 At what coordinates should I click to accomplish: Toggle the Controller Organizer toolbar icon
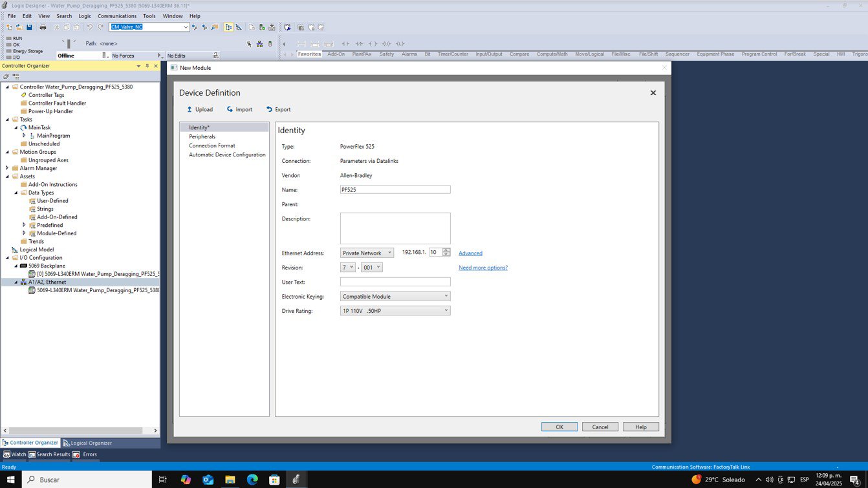pos(228,27)
